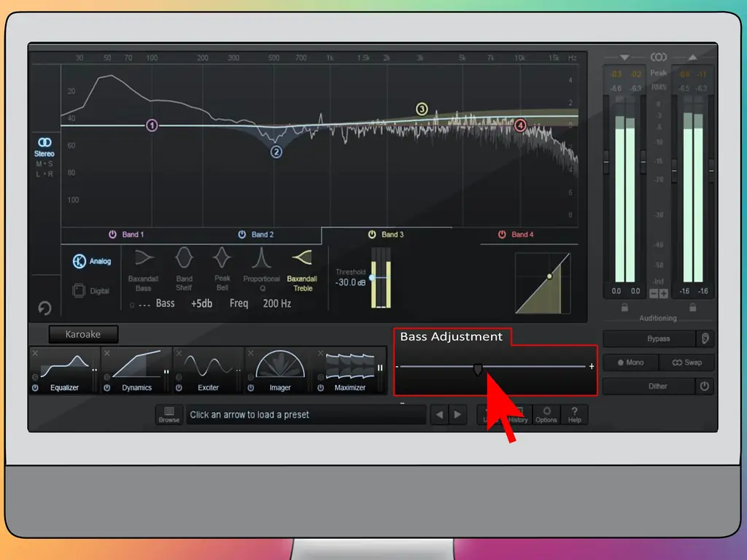Open the Maximizer module
The width and height of the screenshot is (747, 560).
[350, 370]
